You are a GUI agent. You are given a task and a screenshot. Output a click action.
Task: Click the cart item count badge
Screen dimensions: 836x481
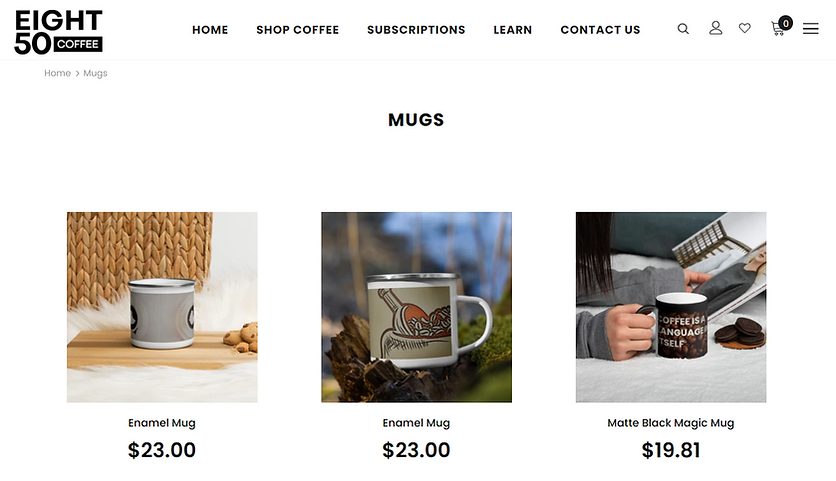(785, 23)
